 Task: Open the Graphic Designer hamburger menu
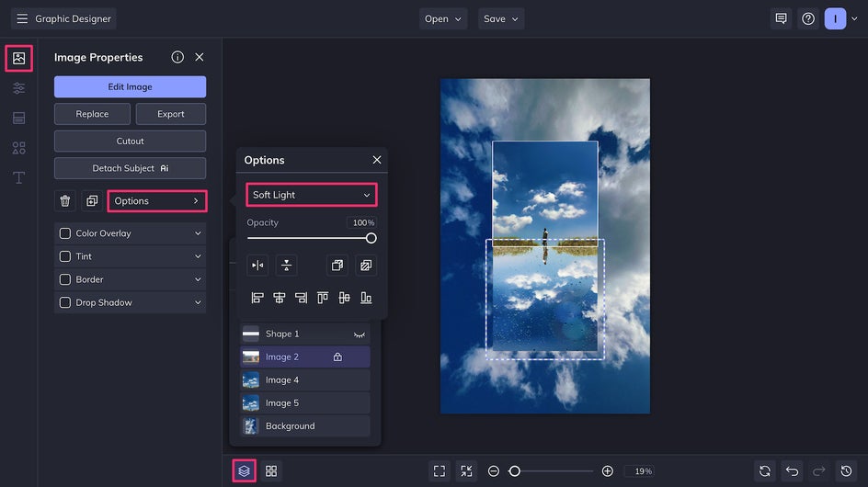click(x=22, y=18)
